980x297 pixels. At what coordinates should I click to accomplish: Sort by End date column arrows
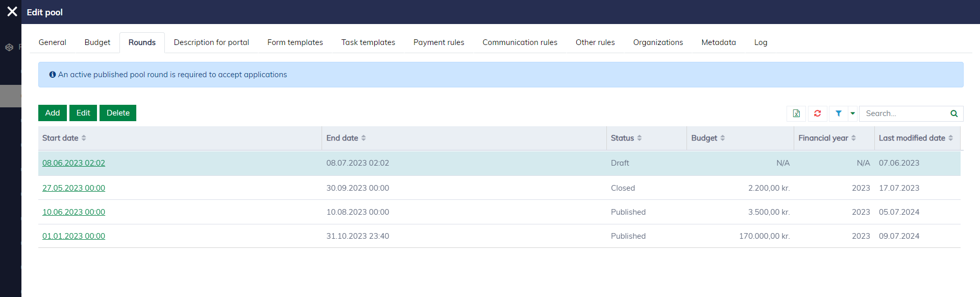click(x=363, y=138)
